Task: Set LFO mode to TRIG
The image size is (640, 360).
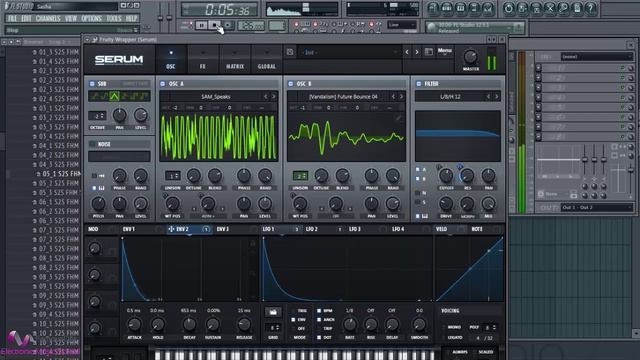Action: coord(293,311)
